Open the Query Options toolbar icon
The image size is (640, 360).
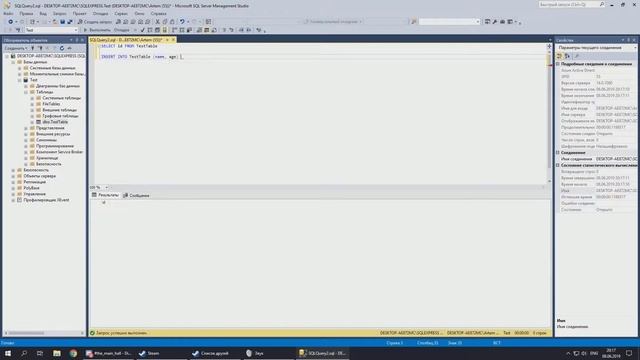click(x=157, y=30)
